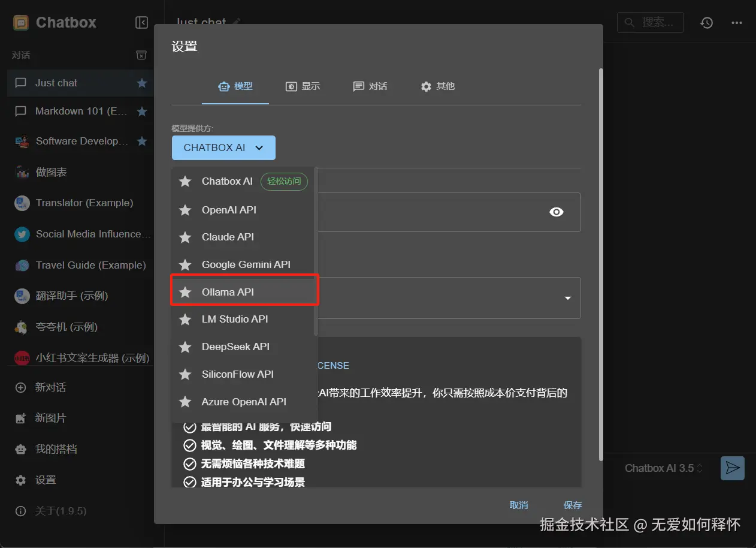The image size is (756, 548).
Task: Click the info icon beside 关于
Action: coord(21,511)
